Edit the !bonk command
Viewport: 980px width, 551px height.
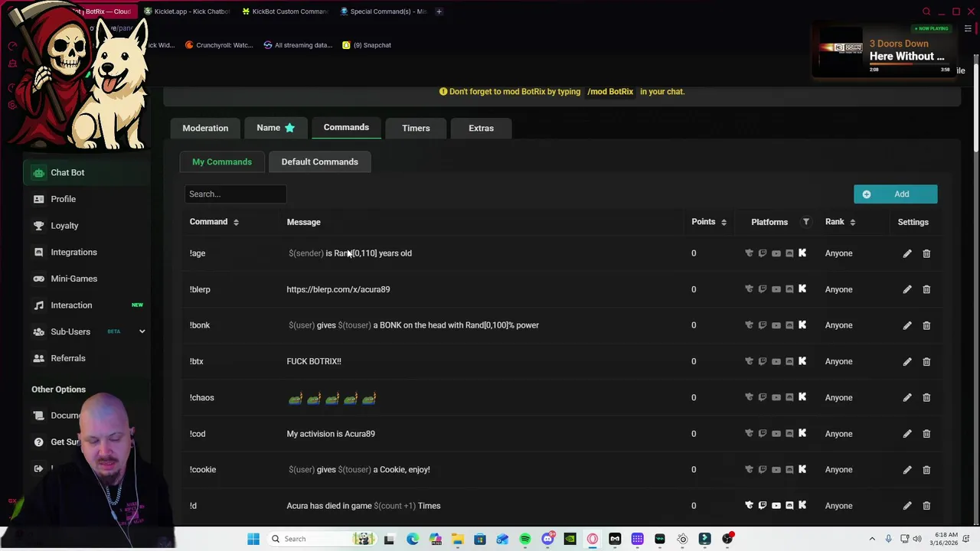pos(907,325)
